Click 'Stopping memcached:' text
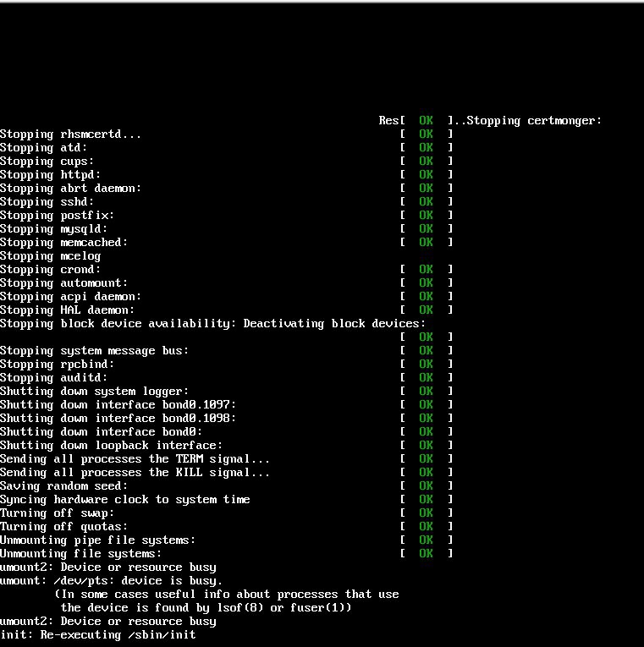This screenshot has height=647, width=644. [64, 243]
